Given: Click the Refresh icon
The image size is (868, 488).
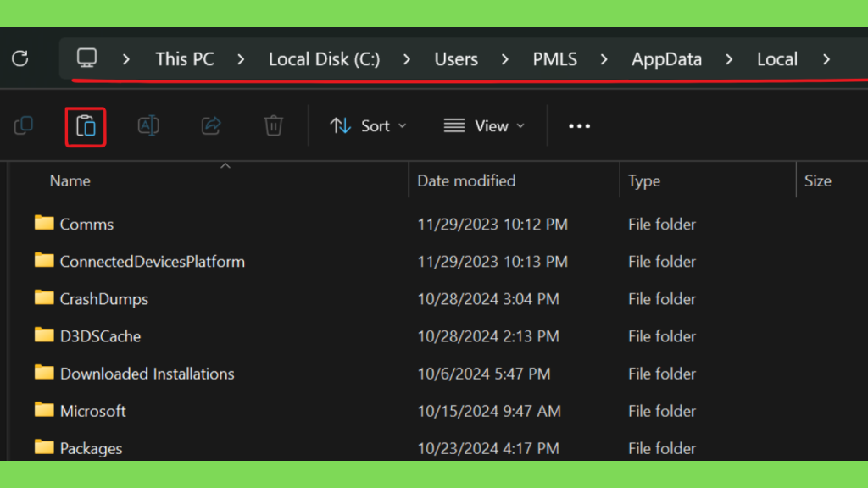Looking at the screenshot, I should [20, 58].
